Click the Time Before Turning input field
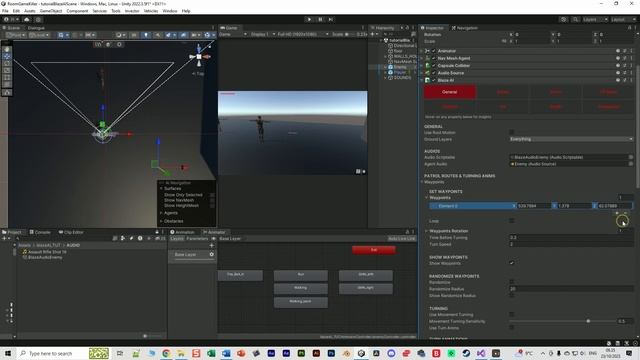Image resolution: width=640 pixels, height=360 pixels. coord(571,238)
